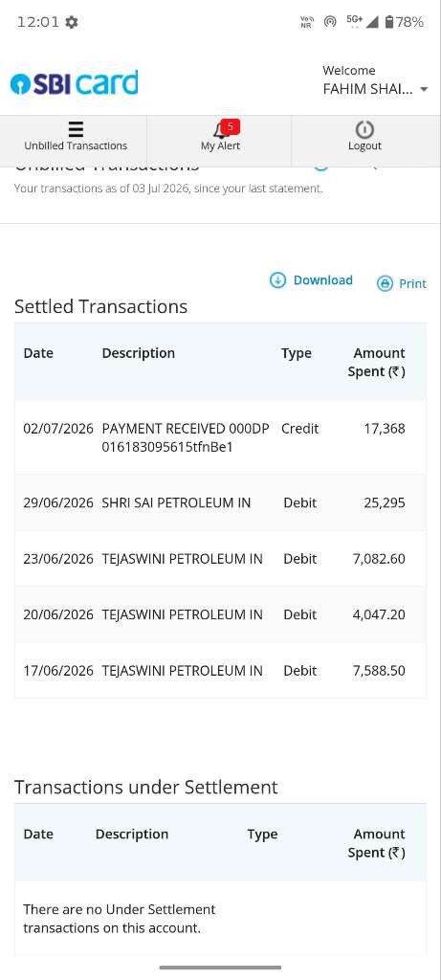Image resolution: width=441 pixels, height=980 pixels.
Task: Click the Date column header in Settled Transactions
Action: pos(38,353)
